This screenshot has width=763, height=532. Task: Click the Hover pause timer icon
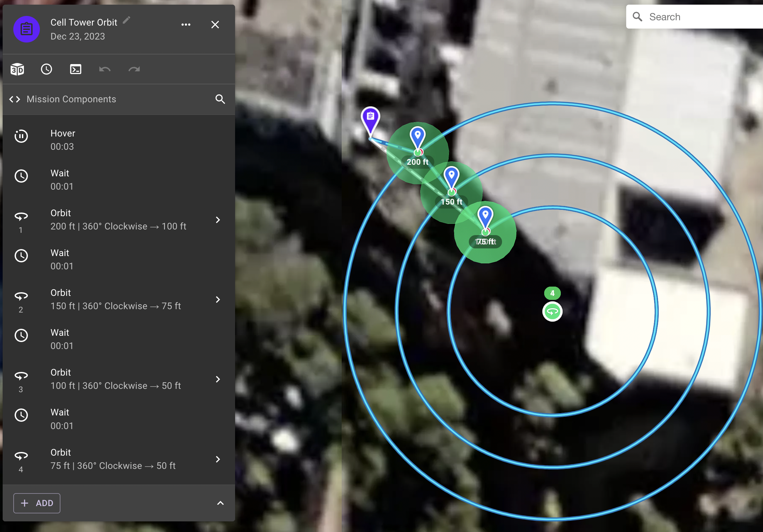[x=21, y=136]
